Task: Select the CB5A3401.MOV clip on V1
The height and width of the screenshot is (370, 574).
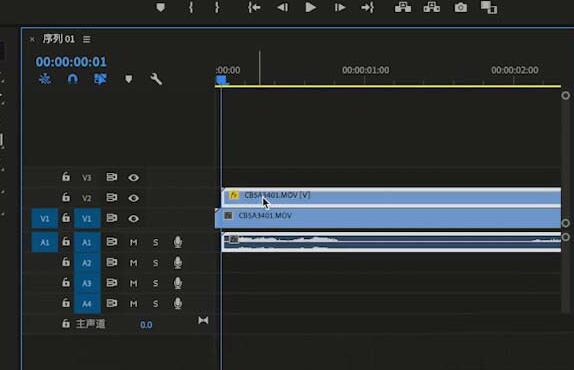Action: point(388,218)
